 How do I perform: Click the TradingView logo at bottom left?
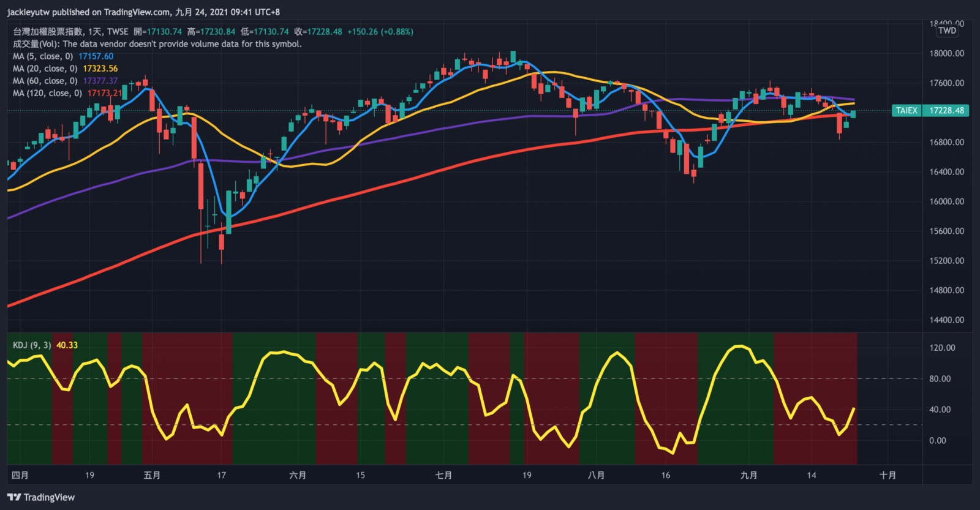coord(41,497)
